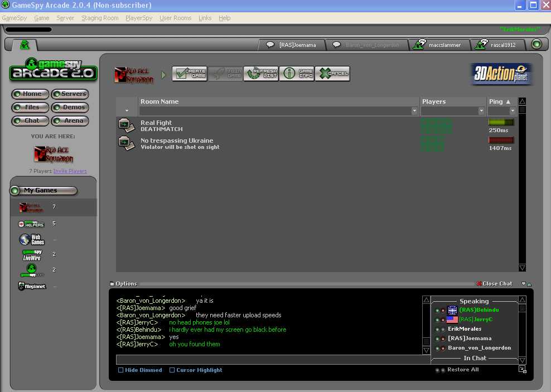Click the grayed Join Game toolbar button
Image resolution: width=551 pixels, height=392 pixels.
pyautogui.click(x=225, y=74)
